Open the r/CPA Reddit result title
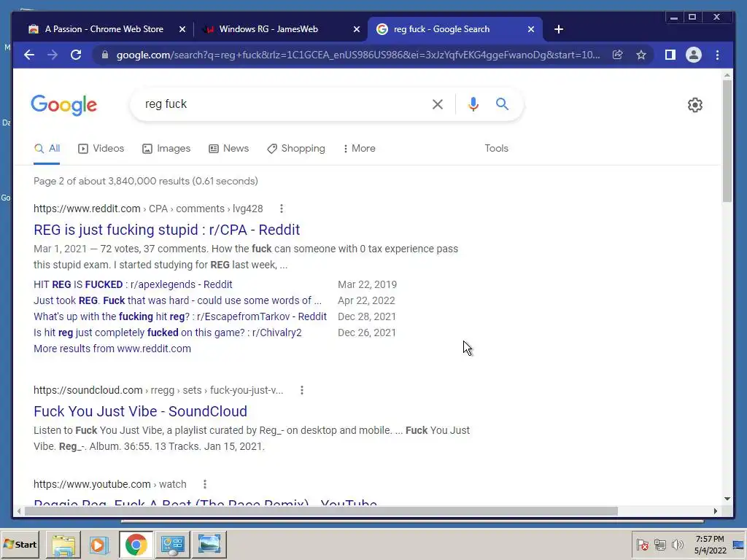 [167, 230]
